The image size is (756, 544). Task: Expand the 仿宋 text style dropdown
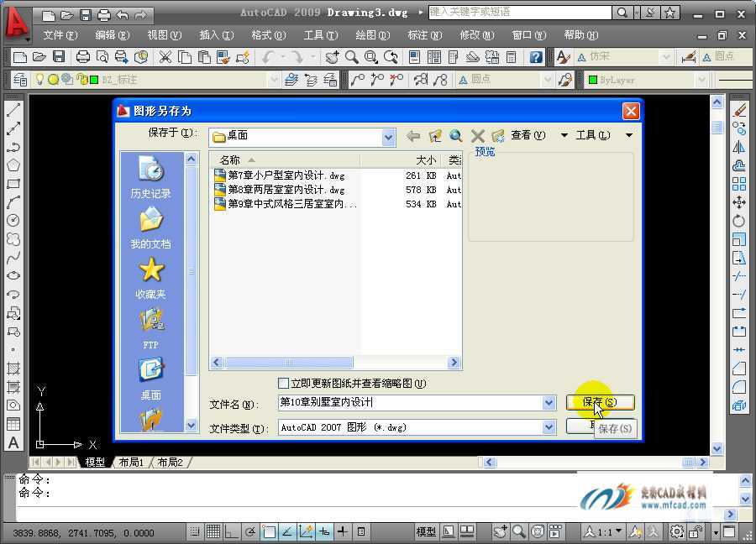666,57
